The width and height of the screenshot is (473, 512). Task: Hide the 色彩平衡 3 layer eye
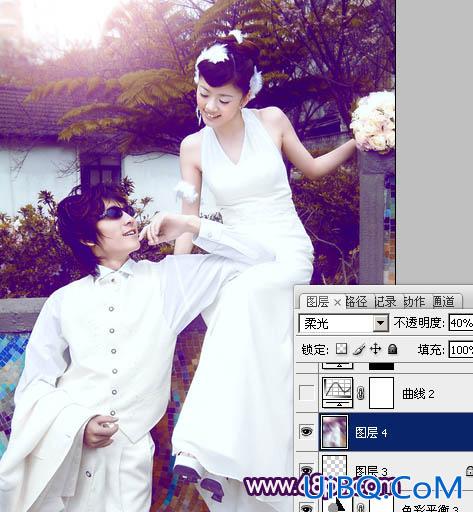point(306,508)
